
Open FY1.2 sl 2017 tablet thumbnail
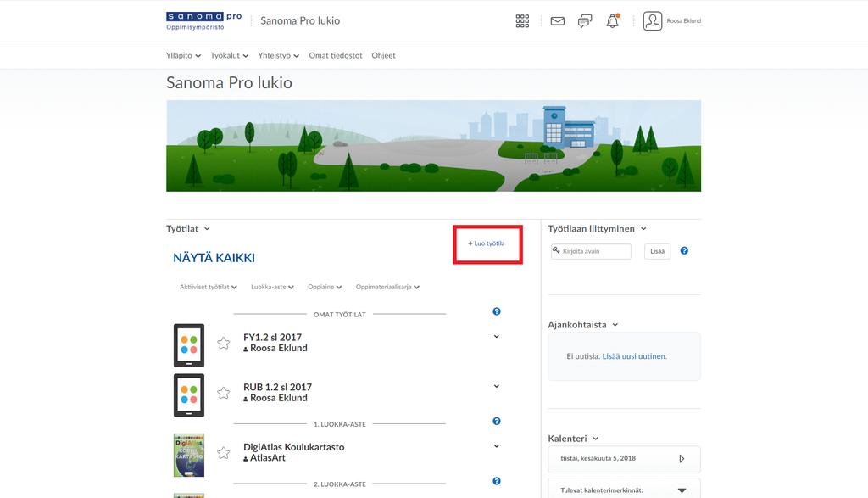point(189,345)
